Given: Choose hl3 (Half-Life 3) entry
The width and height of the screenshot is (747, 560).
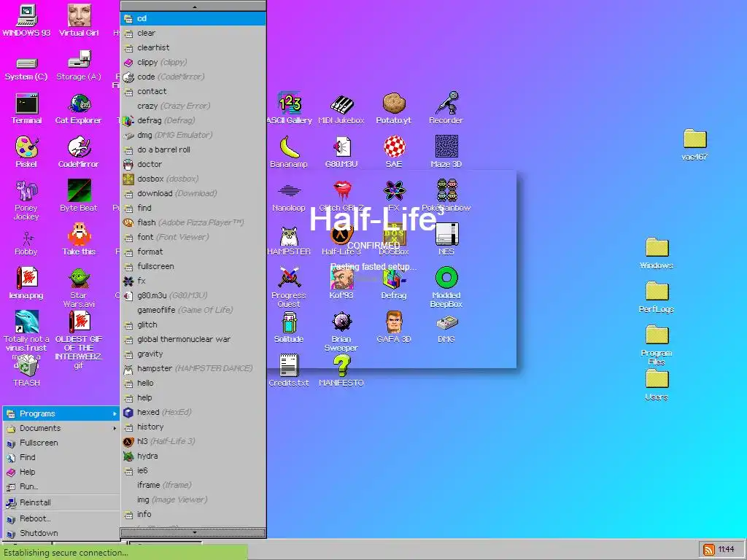Looking at the screenshot, I should (193, 441).
